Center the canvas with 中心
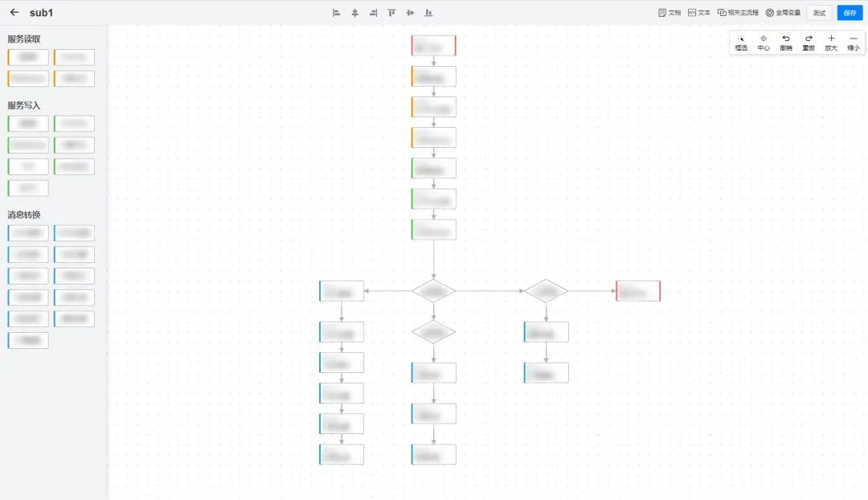The width and height of the screenshot is (868, 500). (763, 42)
